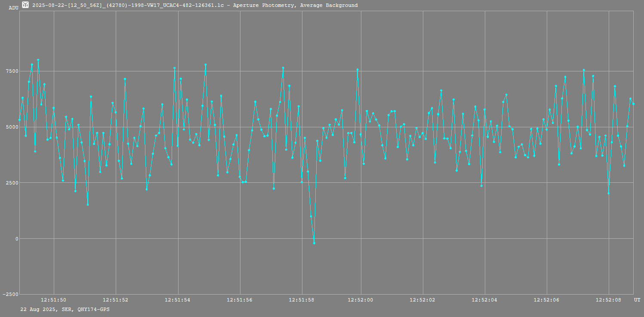
Task: Click the footer text with QHY174-GPS
Action: pos(65,309)
